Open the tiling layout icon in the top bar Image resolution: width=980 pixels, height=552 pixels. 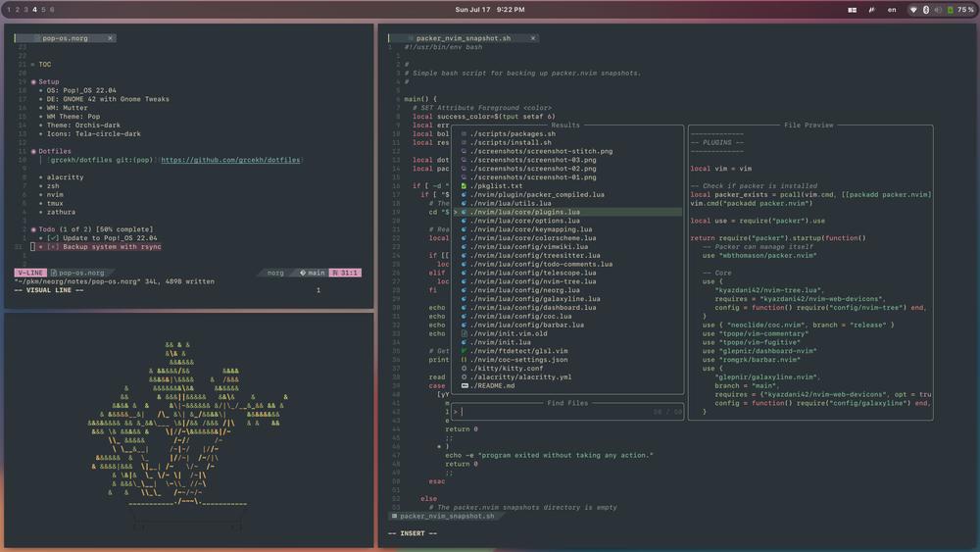point(852,10)
